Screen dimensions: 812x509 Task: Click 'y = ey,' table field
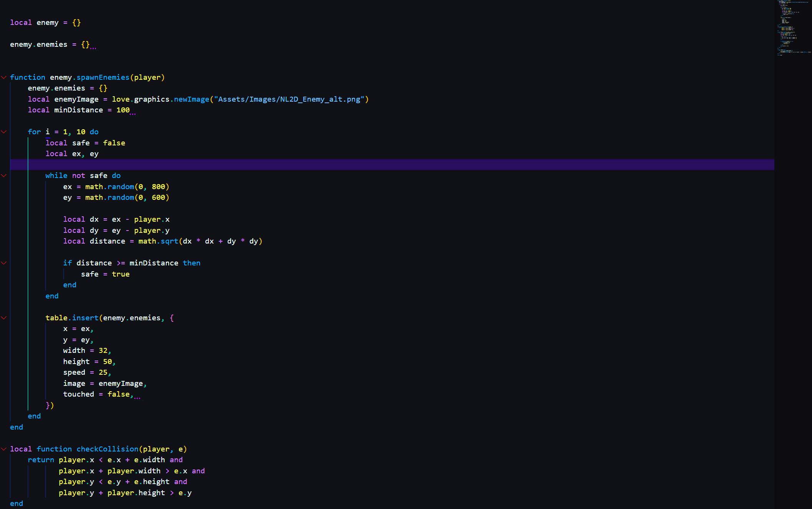[78, 340]
